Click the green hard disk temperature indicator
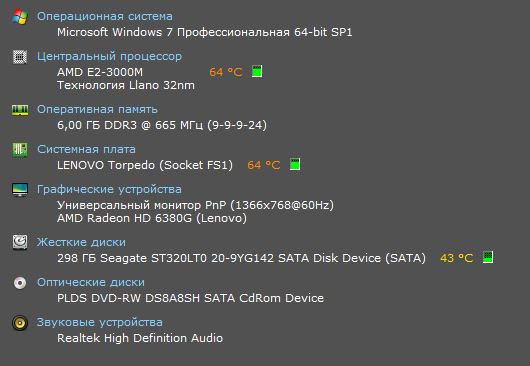The height and width of the screenshot is (366, 530). (488, 257)
